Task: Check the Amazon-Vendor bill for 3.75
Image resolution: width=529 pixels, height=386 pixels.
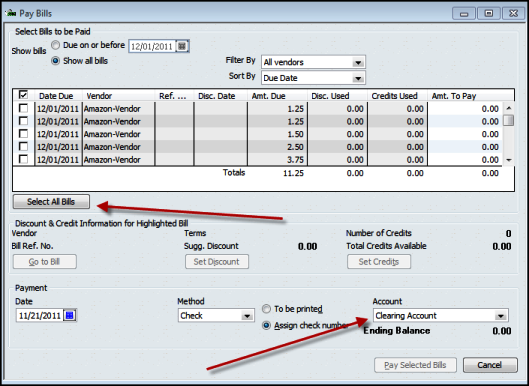Action: 23,159
